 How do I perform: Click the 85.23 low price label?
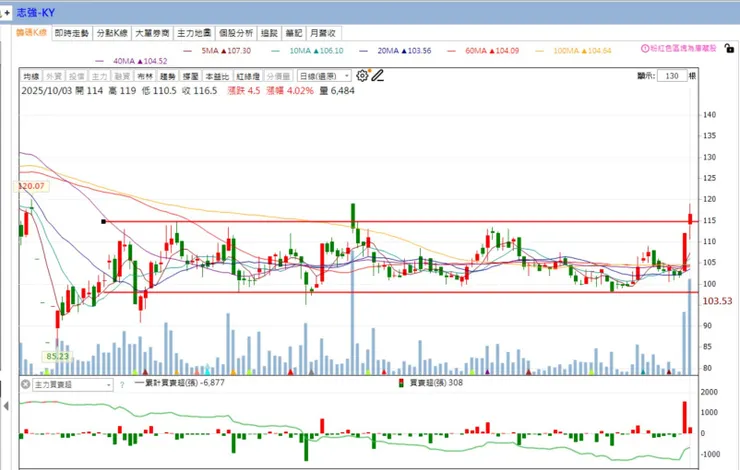click(57, 356)
